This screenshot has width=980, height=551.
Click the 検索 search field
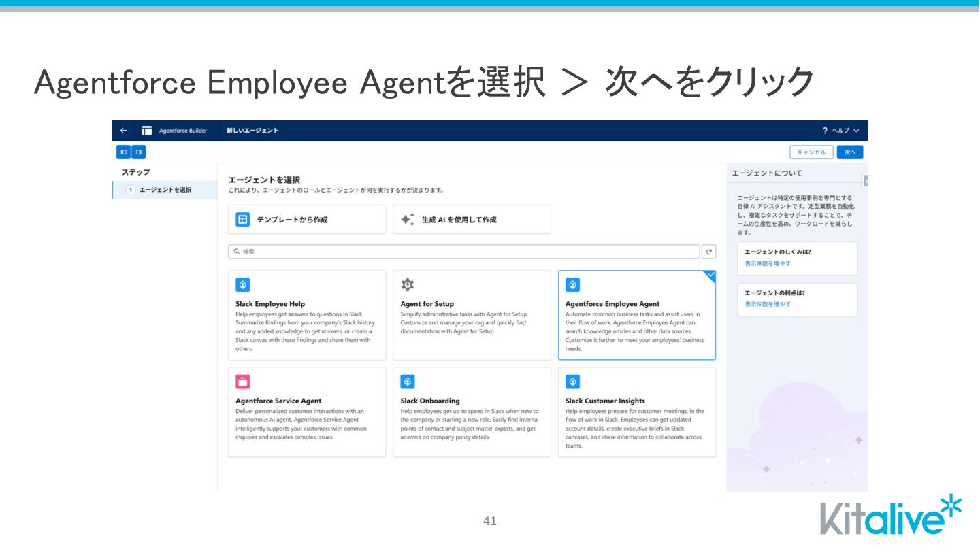click(x=464, y=252)
